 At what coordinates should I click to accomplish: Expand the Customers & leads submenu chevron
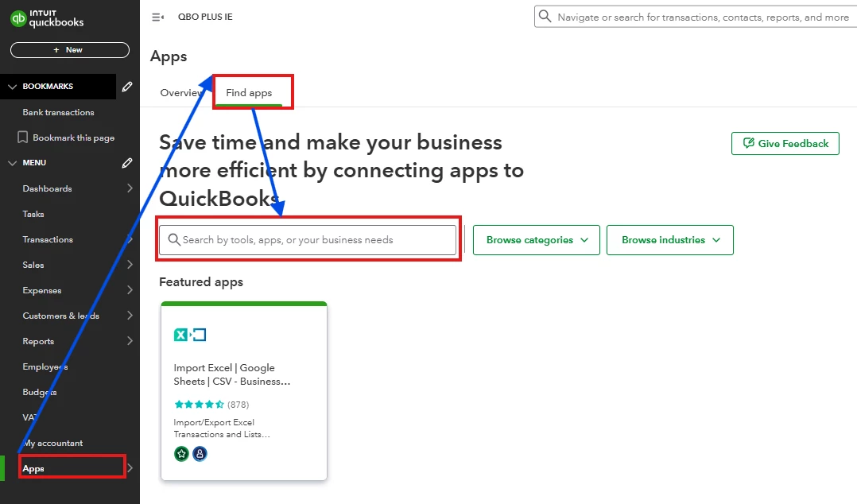point(130,316)
